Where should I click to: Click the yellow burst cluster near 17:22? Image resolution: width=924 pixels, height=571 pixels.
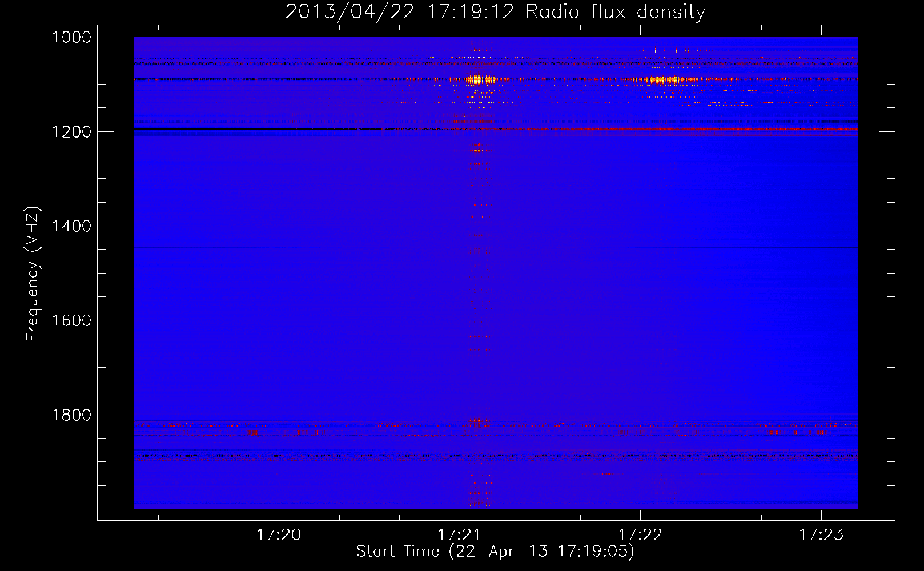tap(665, 80)
